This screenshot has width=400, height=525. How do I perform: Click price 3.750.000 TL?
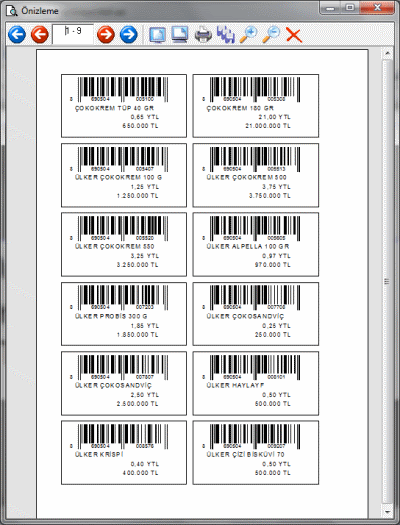pyautogui.click(x=269, y=196)
